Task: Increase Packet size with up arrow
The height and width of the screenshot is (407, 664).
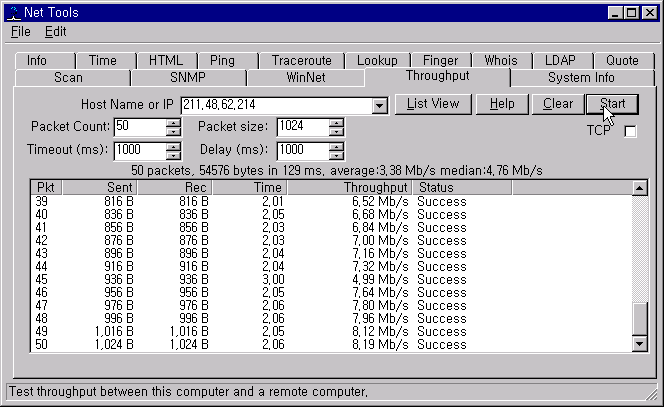Action: click(x=336, y=123)
